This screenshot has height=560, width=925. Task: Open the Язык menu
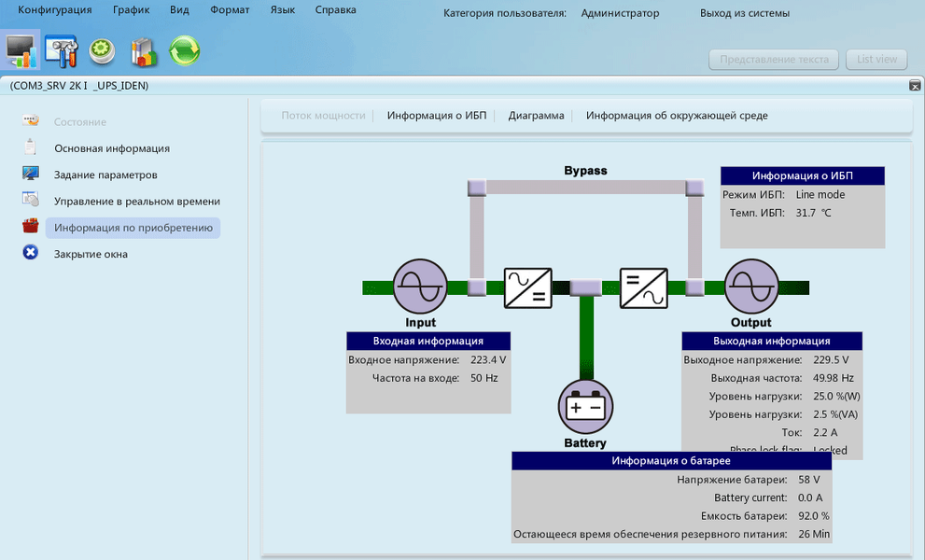tap(283, 10)
